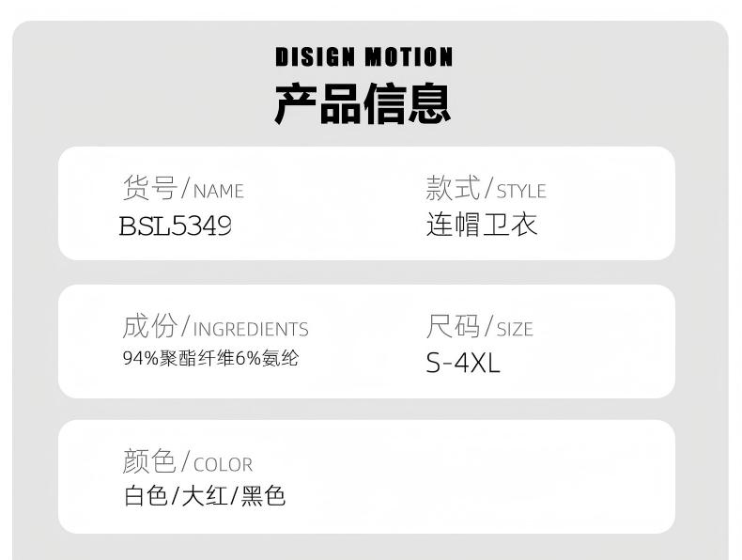The image size is (742, 560).
Task: Choose the 黑色 color option
Action: point(264,496)
